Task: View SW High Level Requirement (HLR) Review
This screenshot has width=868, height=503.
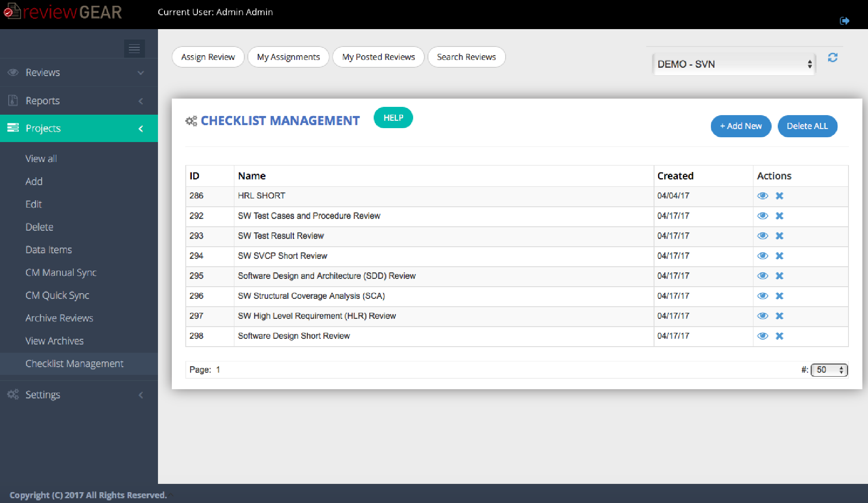Action: [x=763, y=316]
